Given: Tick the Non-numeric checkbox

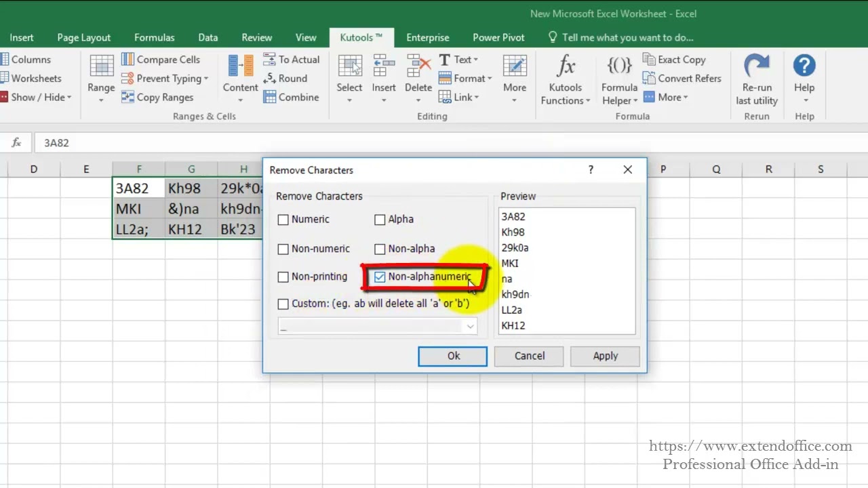Looking at the screenshot, I should [x=283, y=249].
